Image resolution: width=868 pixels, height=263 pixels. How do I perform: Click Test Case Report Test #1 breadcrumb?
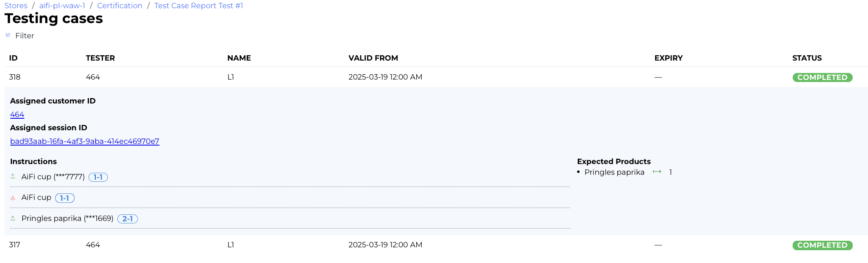click(x=198, y=6)
